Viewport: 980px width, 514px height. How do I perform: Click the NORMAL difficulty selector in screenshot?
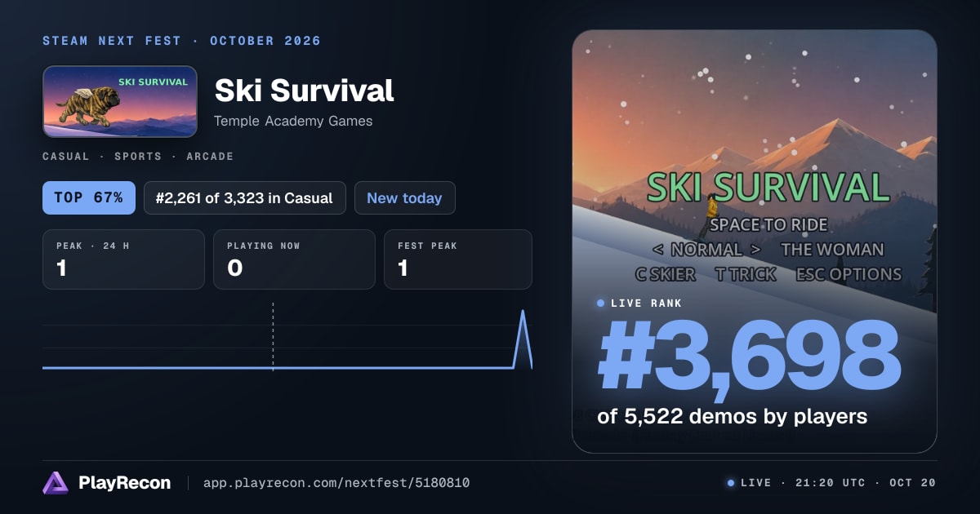(706, 250)
